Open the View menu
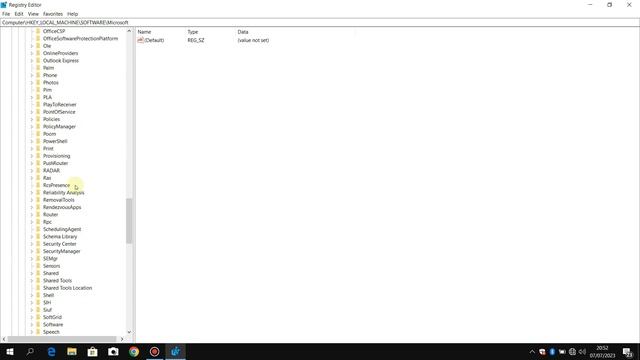This screenshot has height=360, width=640. click(33, 14)
